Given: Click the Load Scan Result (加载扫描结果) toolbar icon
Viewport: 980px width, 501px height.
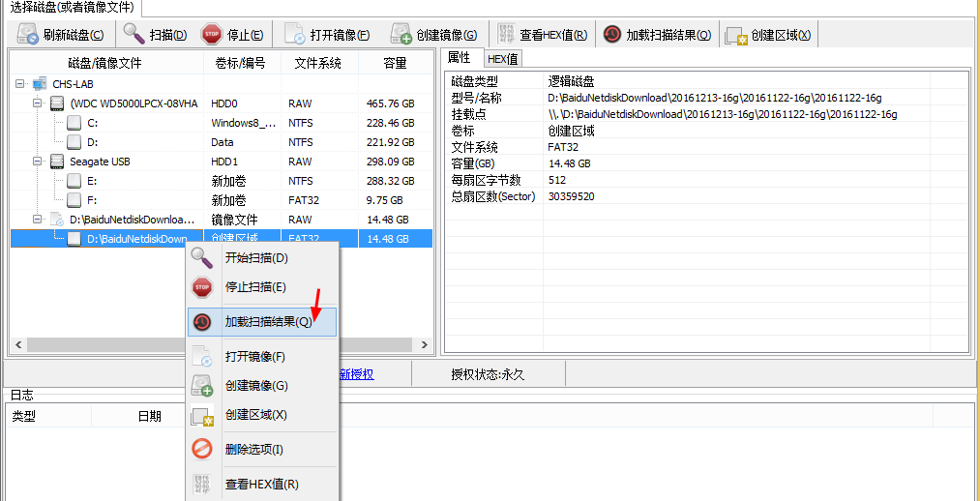Looking at the screenshot, I should point(611,35).
